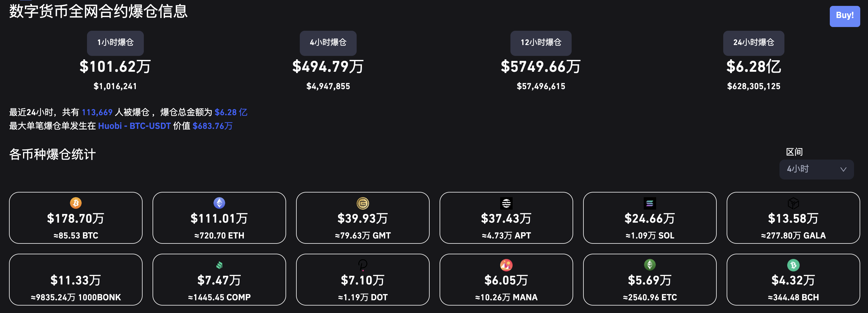The width and height of the screenshot is (868, 313).
Task: Select the 1小时爆仓 tab
Action: tap(115, 43)
